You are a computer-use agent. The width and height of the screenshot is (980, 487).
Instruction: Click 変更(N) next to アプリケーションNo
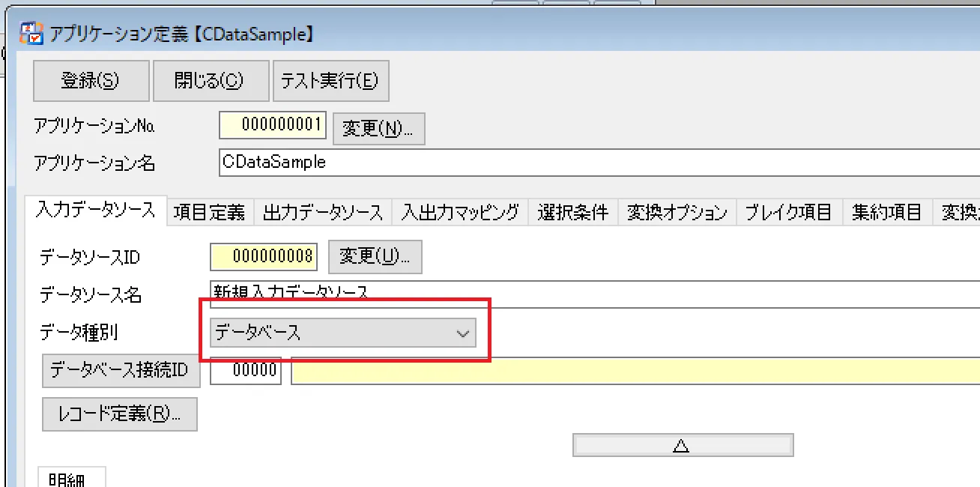point(379,128)
